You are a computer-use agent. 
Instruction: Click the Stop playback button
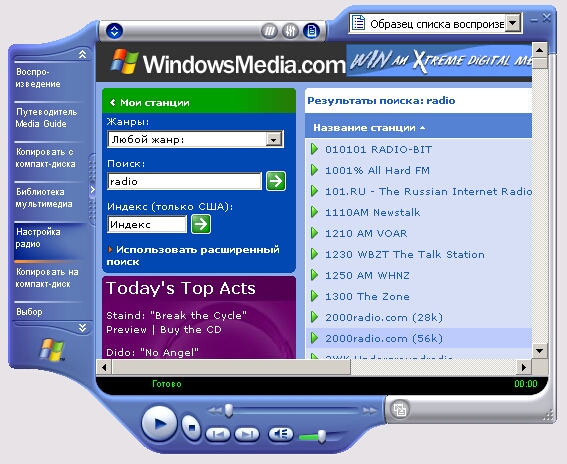(191, 428)
